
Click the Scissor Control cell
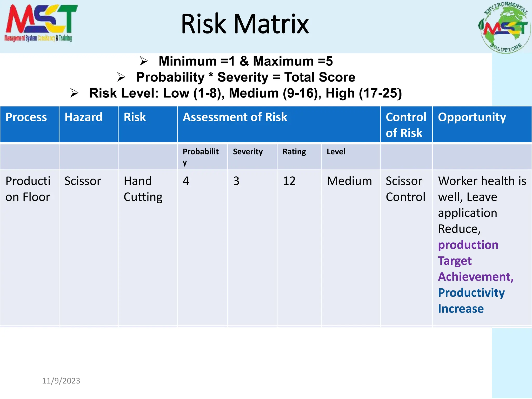click(405, 189)
